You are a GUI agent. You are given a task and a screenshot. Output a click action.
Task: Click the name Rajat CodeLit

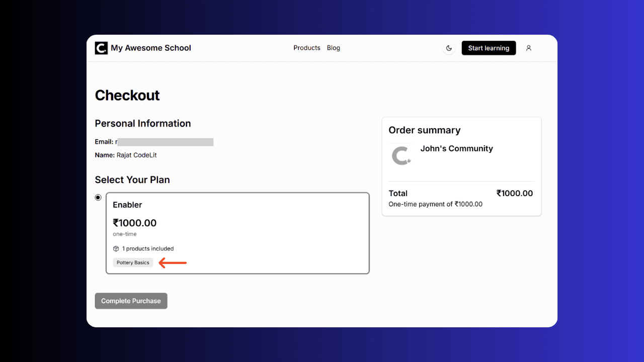pos(136,155)
